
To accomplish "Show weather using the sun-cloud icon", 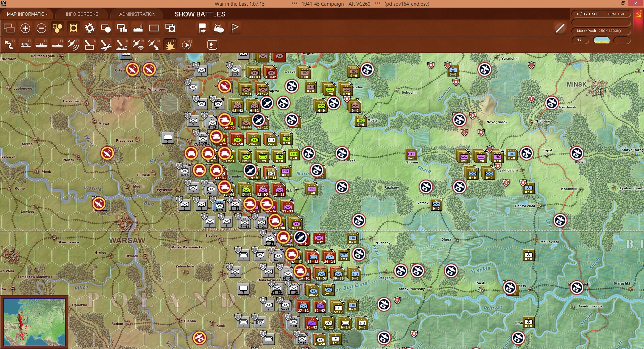I will [219, 28].
